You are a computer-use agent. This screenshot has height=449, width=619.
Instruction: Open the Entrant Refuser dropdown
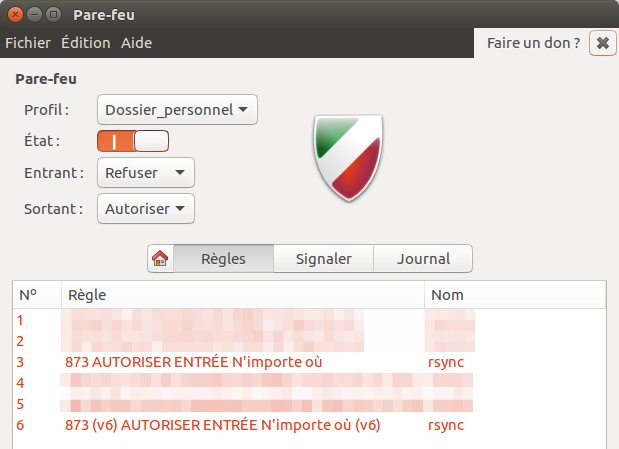click(x=146, y=173)
